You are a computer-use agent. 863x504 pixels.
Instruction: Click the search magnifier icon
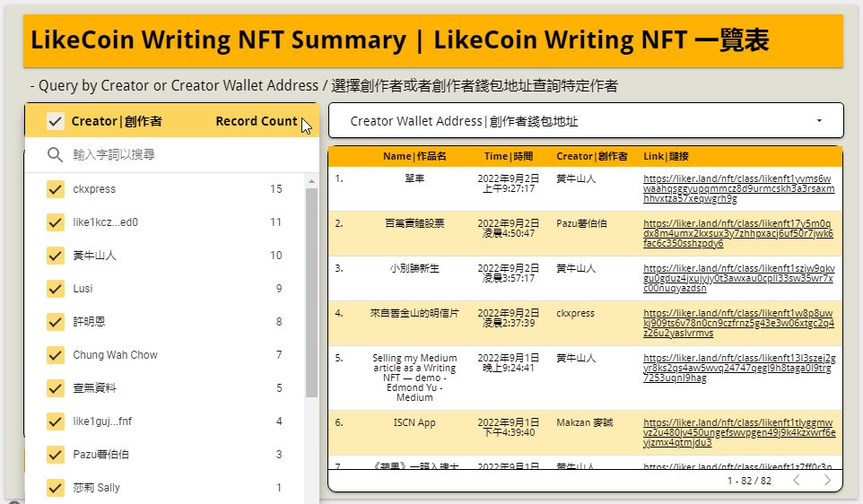click(x=55, y=154)
